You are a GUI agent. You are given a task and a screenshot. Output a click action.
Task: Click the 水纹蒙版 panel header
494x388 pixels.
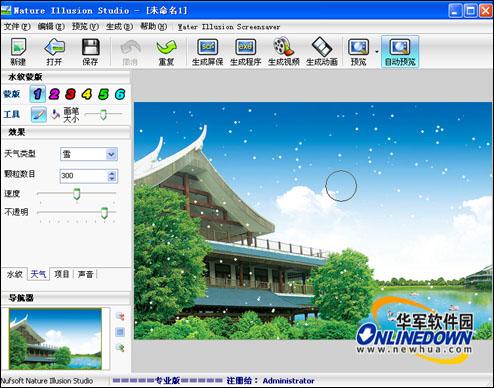click(65, 77)
